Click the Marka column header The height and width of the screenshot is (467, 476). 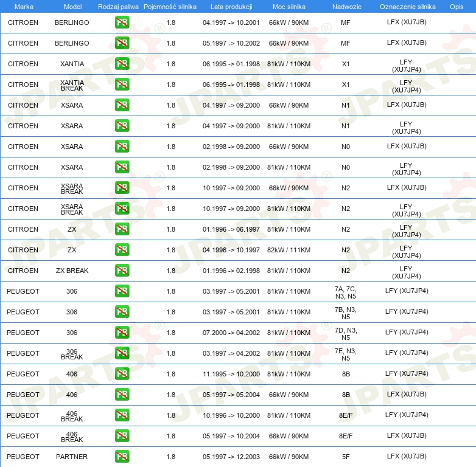tap(24, 7)
